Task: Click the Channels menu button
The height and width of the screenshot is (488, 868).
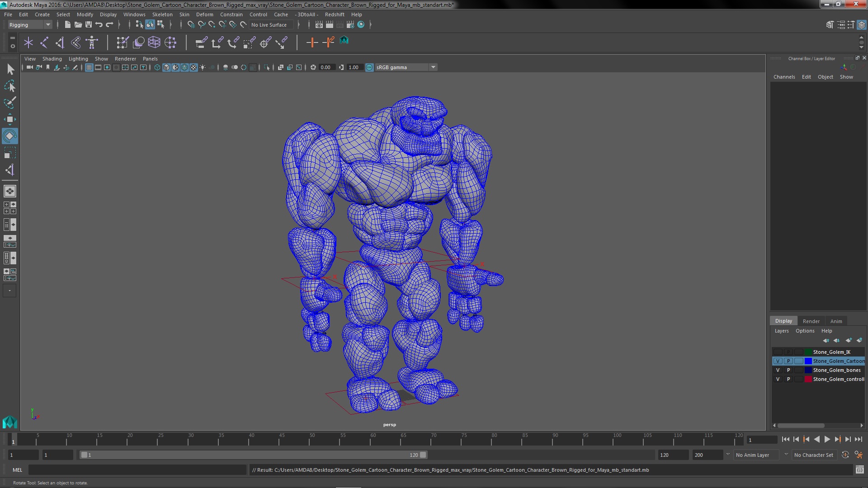Action: 784,77
